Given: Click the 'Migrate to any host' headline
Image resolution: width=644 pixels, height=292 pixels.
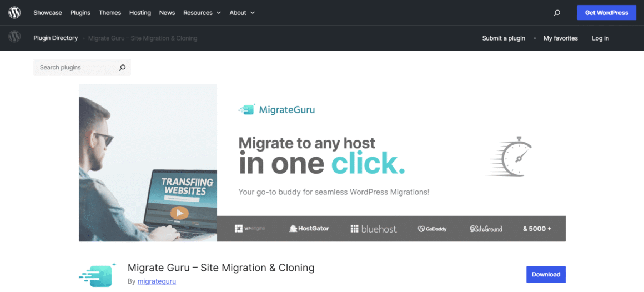Looking at the screenshot, I should (307, 143).
